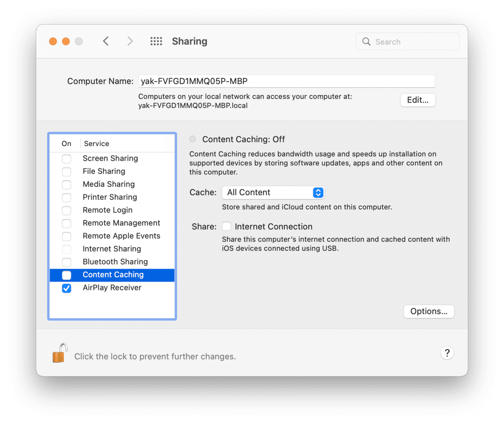Click the Edit... button
This screenshot has width=504, height=424.
pos(418,100)
